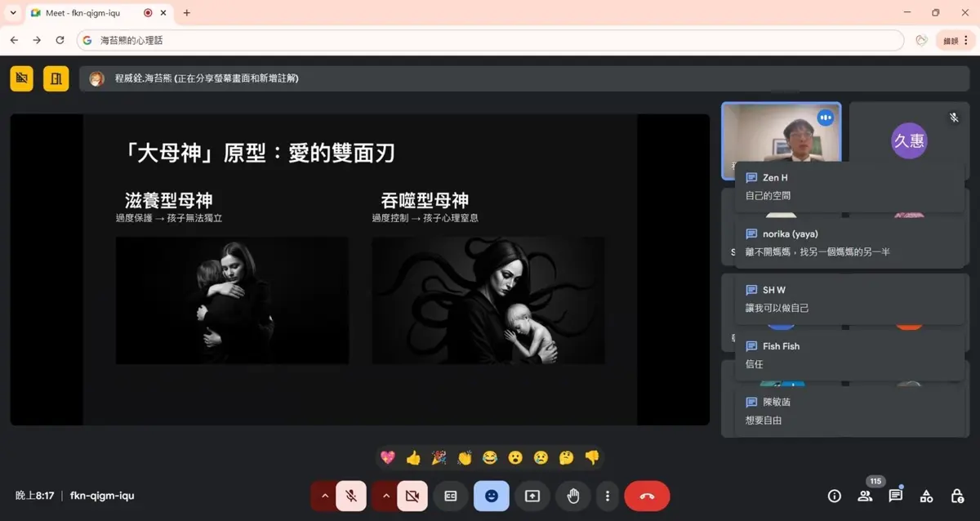Open host controls lock icon
This screenshot has width=980, height=521.
pos(957,496)
